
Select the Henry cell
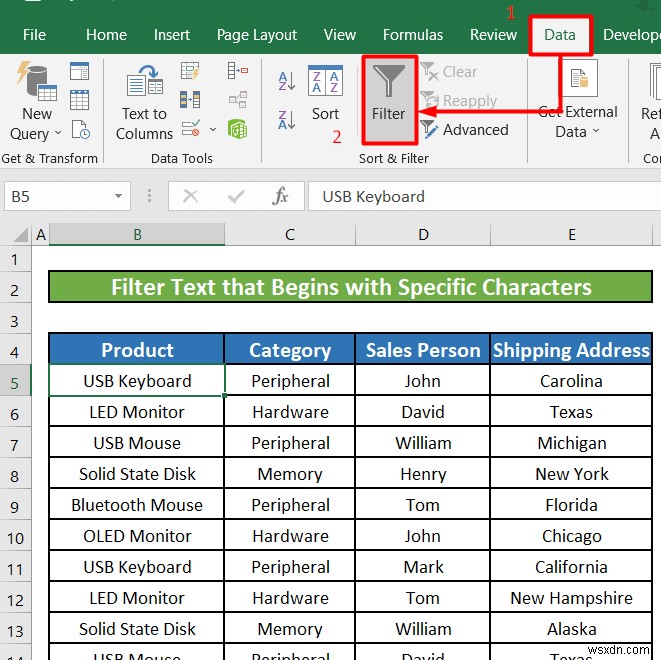(423, 474)
